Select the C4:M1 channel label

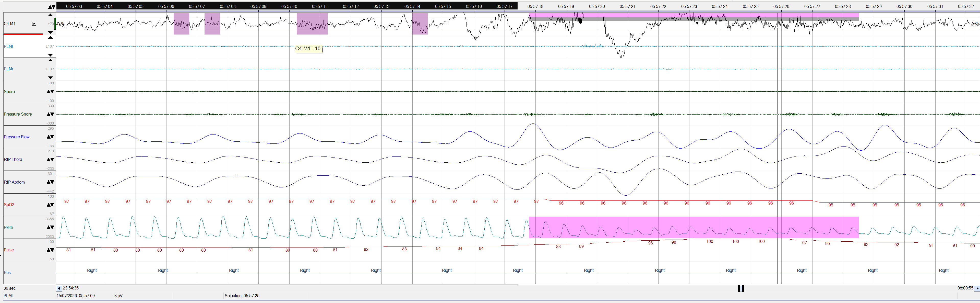[9, 24]
